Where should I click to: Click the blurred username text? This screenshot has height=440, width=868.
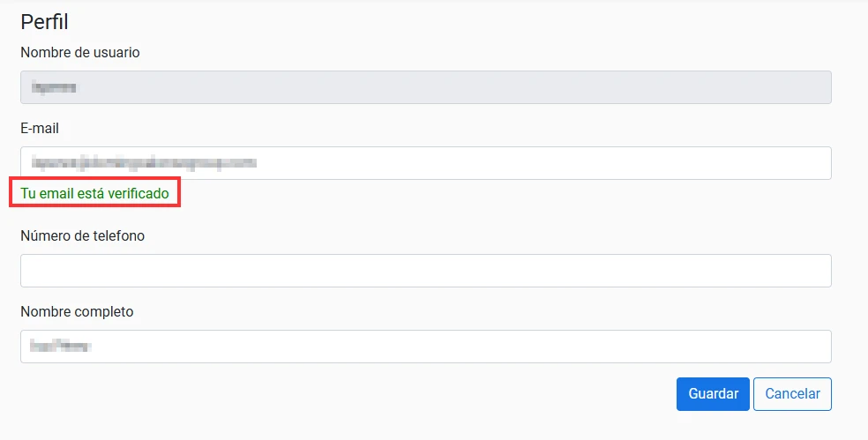click(54, 87)
